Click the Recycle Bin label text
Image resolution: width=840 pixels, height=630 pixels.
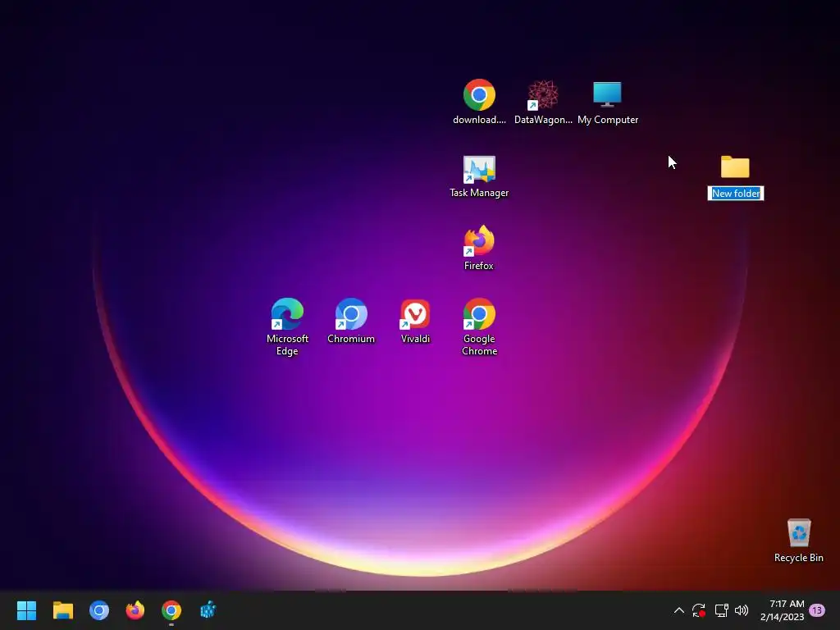[x=799, y=558]
